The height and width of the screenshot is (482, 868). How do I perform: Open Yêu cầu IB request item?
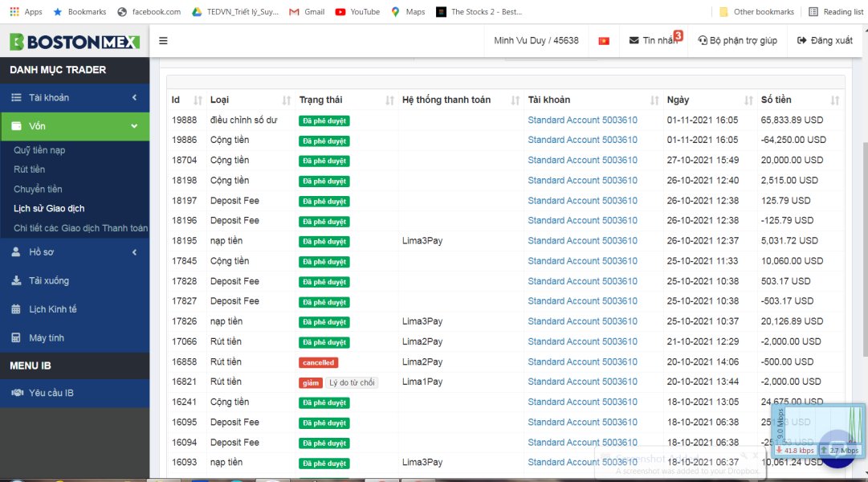(51, 393)
